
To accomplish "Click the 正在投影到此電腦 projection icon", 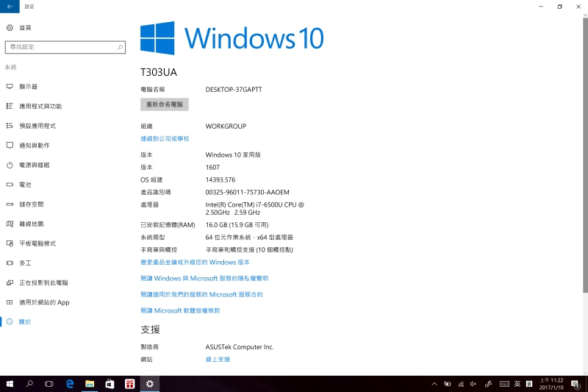I will [x=10, y=283].
